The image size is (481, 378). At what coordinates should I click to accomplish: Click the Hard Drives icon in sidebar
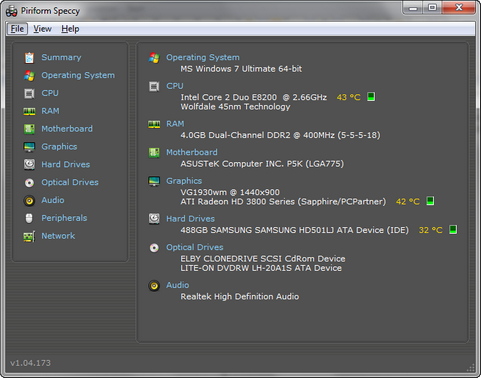tap(29, 164)
